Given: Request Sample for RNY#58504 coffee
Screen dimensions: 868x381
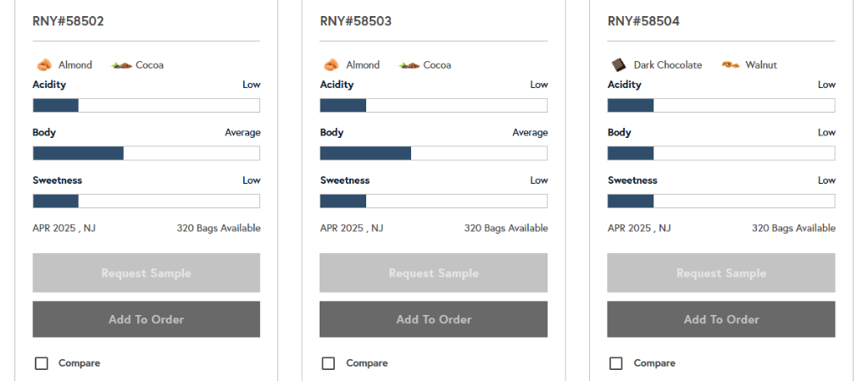Looking at the screenshot, I should click(x=721, y=273).
